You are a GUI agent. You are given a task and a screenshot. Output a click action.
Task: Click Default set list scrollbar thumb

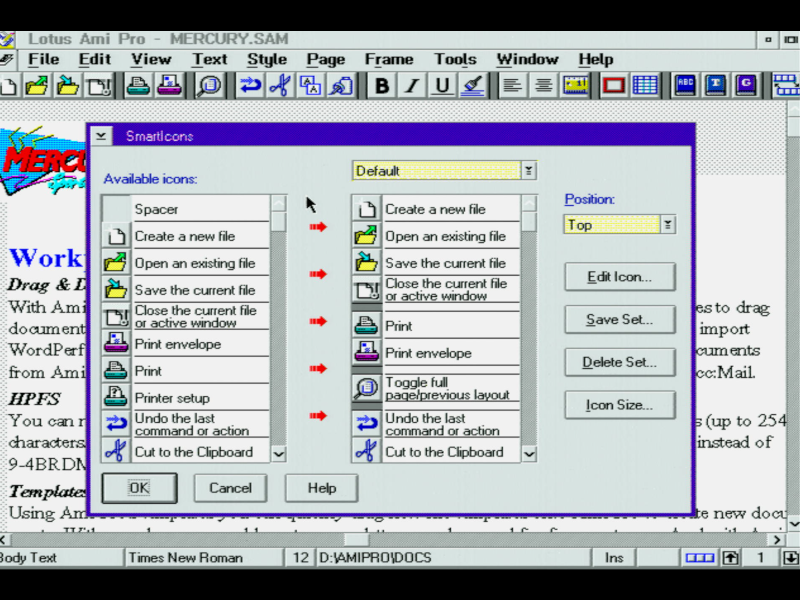tap(529, 222)
